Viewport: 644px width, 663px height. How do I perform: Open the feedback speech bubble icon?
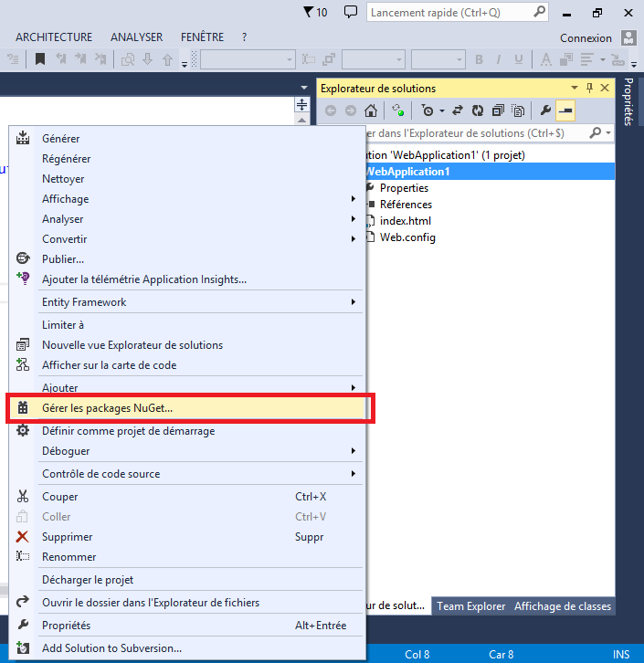tap(350, 12)
